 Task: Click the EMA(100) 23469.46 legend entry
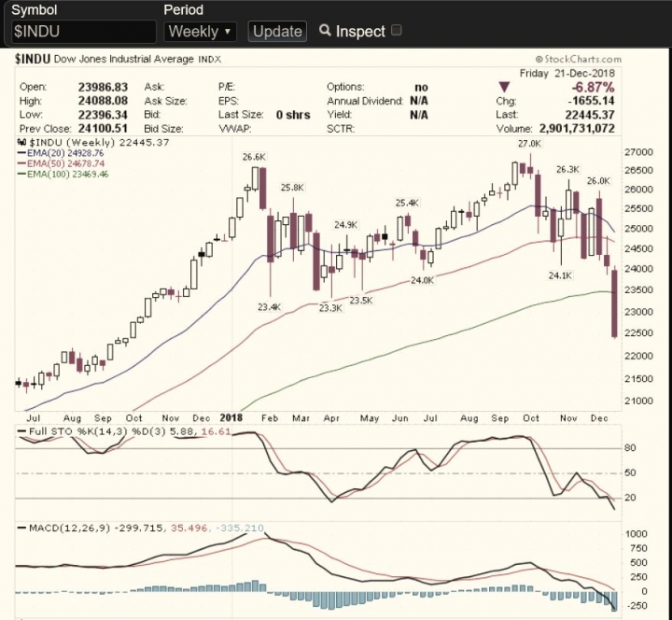[x=63, y=174]
